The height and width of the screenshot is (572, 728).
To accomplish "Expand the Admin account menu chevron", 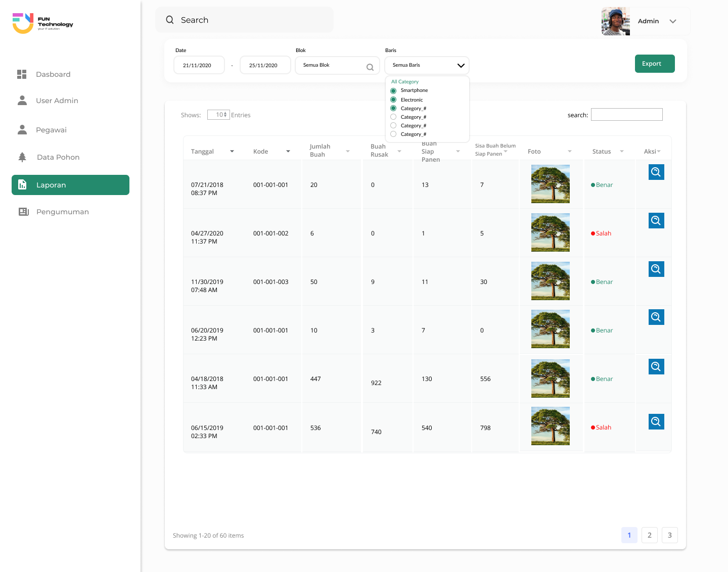I will (673, 21).
